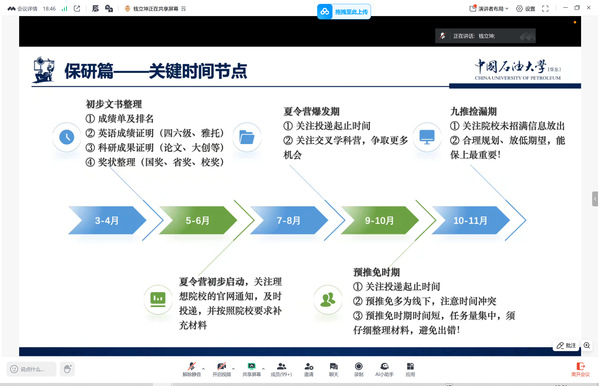Click the 批注 annotate button
The height and width of the screenshot is (386, 599).
(x=566, y=345)
